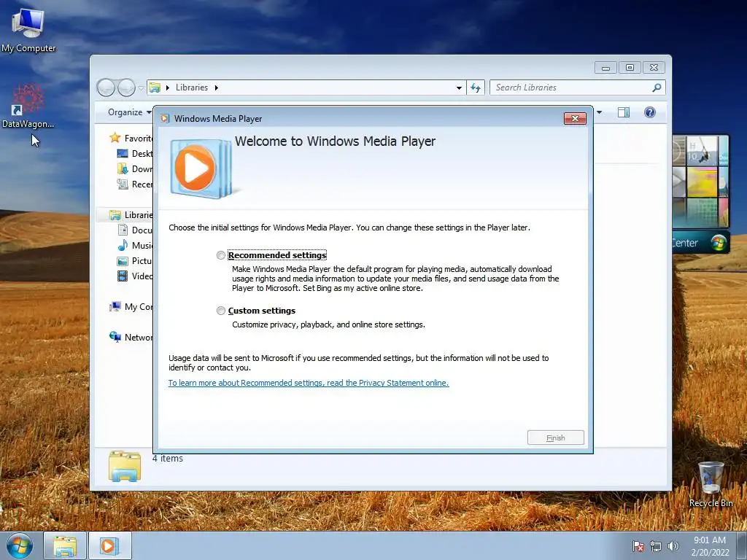Select Videos library in navigation pane
Screen dimensions: 747x560
[x=135, y=276]
